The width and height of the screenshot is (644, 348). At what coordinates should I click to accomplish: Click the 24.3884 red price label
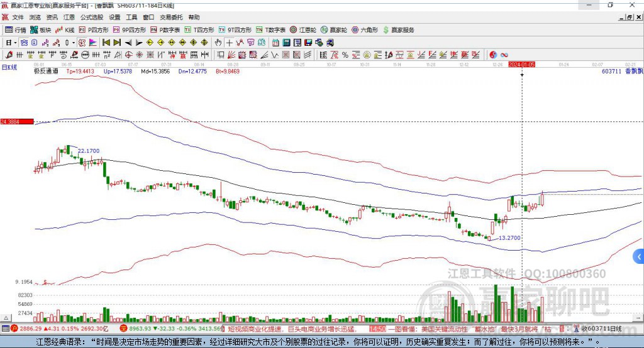coord(17,121)
